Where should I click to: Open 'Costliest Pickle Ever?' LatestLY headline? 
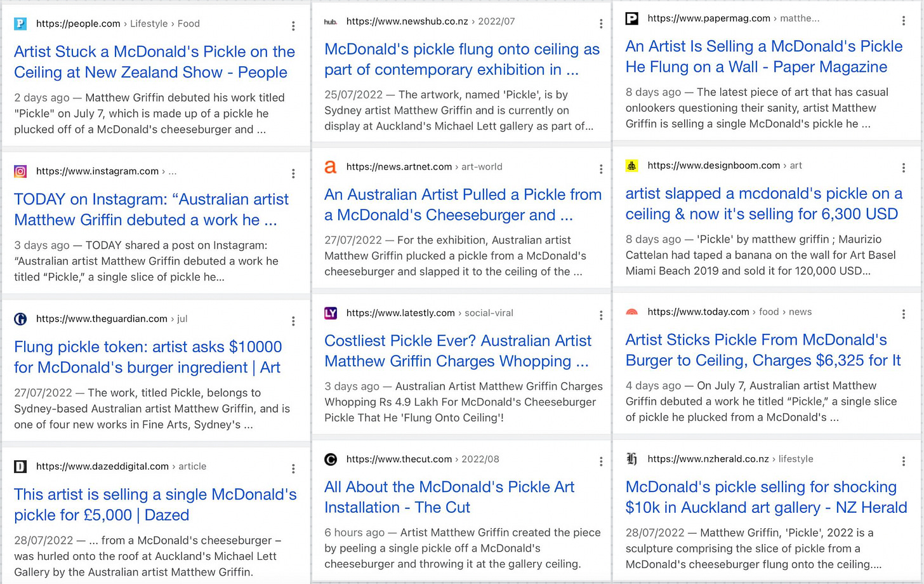coord(458,350)
